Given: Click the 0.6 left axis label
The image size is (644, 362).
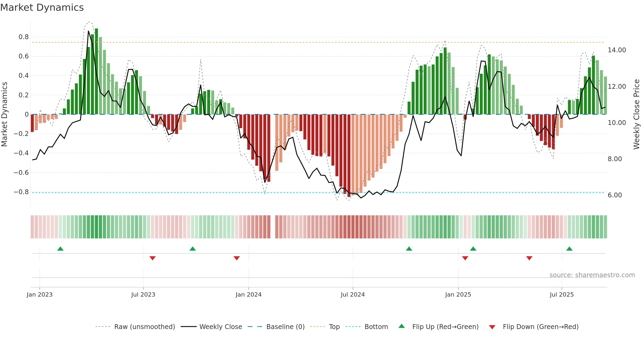Looking at the screenshot, I should pyautogui.click(x=24, y=56).
